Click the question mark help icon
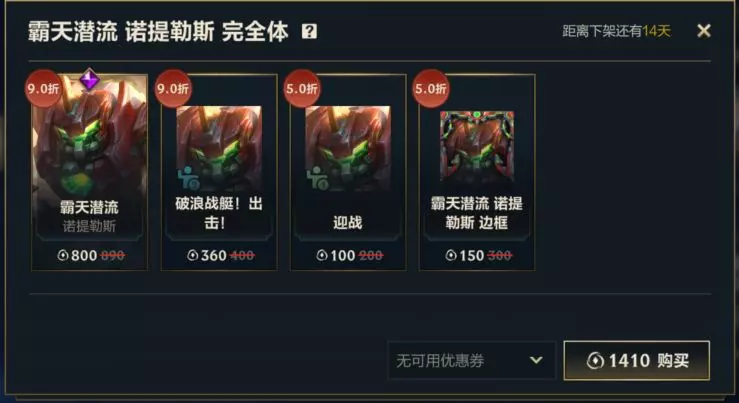This screenshot has width=739, height=403. tap(309, 32)
